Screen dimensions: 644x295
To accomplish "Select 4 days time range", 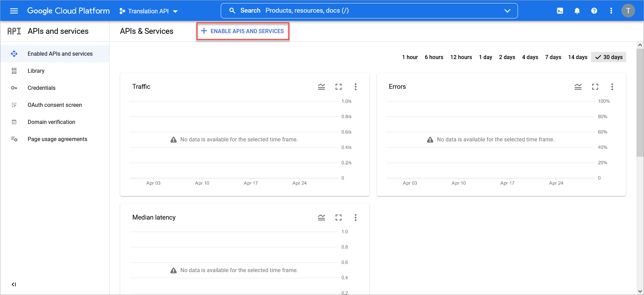I will [x=530, y=57].
